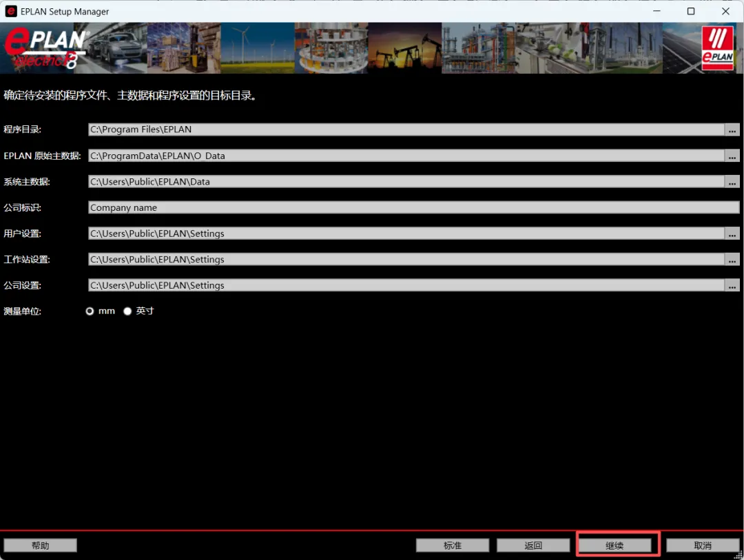The image size is (744, 560).
Task: Click the EPLAN app icon in title bar
Action: click(x=11, y=12)
